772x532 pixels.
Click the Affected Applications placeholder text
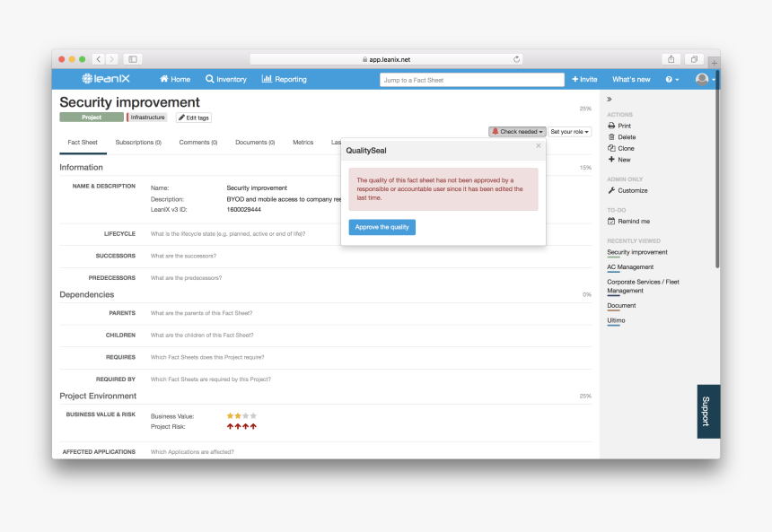pos(192,452)
